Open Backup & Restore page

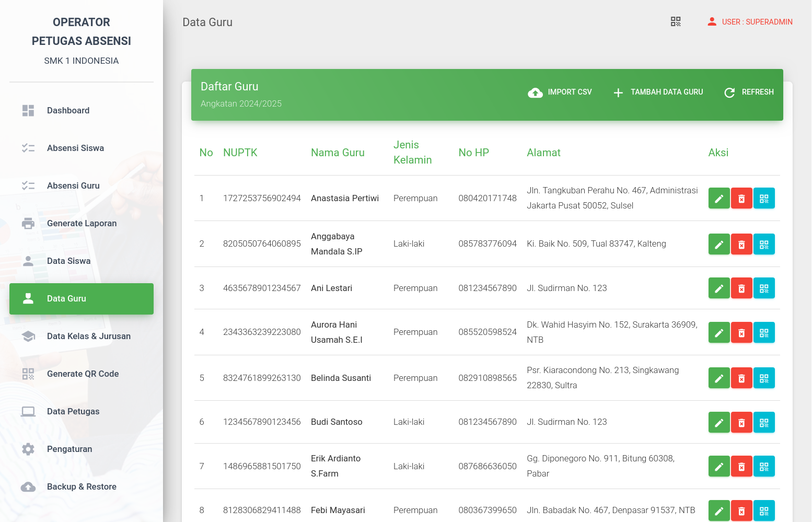(x=82, y=486)
